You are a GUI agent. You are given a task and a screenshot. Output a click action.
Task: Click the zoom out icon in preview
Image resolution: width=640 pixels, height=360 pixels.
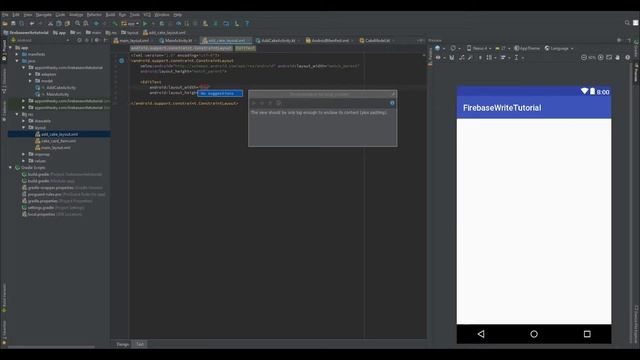point(584,58)
